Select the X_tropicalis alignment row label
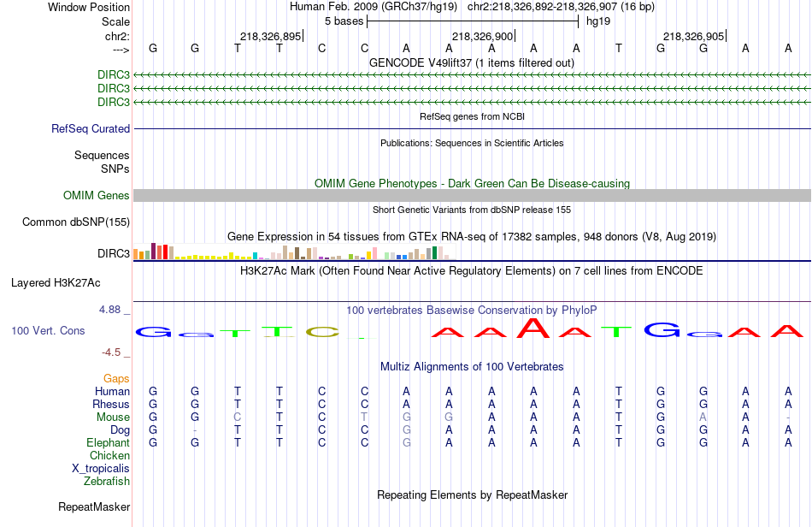Viewport: 812px width, 527px height. (x=101, y=469)
